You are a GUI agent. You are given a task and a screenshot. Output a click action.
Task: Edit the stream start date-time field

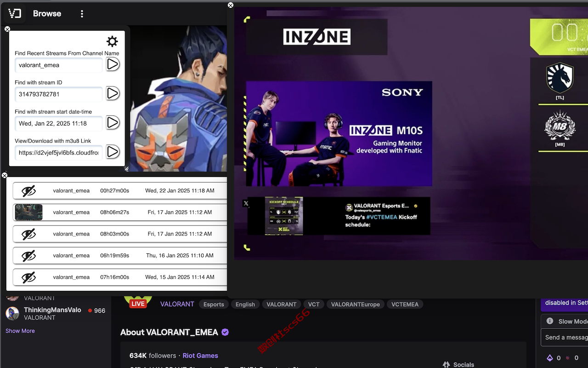click(58, 123)
